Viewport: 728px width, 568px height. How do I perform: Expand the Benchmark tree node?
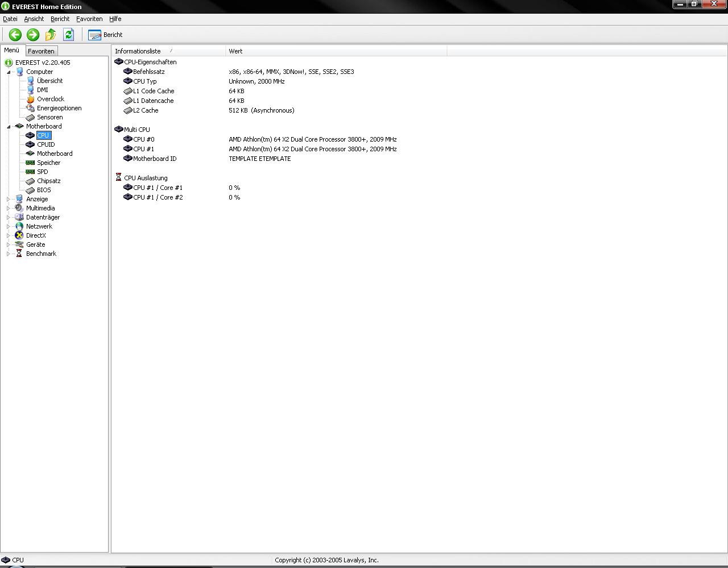(9, 254)
